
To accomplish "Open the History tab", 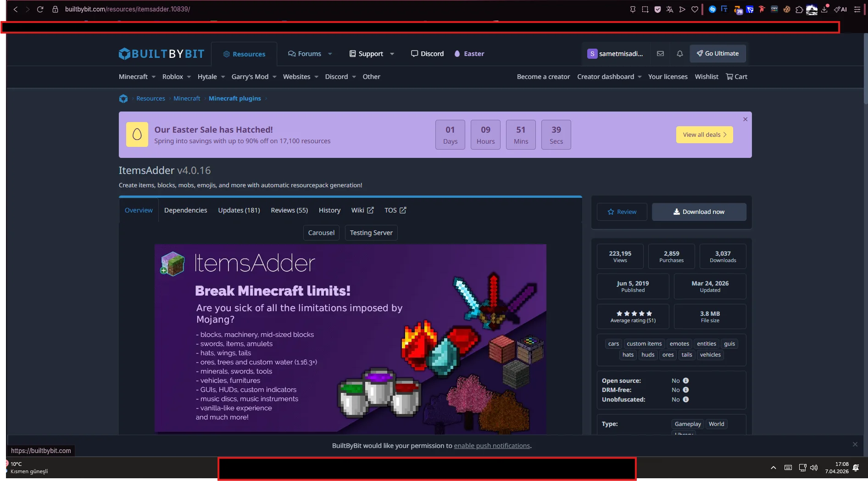I will pos(329,210).
